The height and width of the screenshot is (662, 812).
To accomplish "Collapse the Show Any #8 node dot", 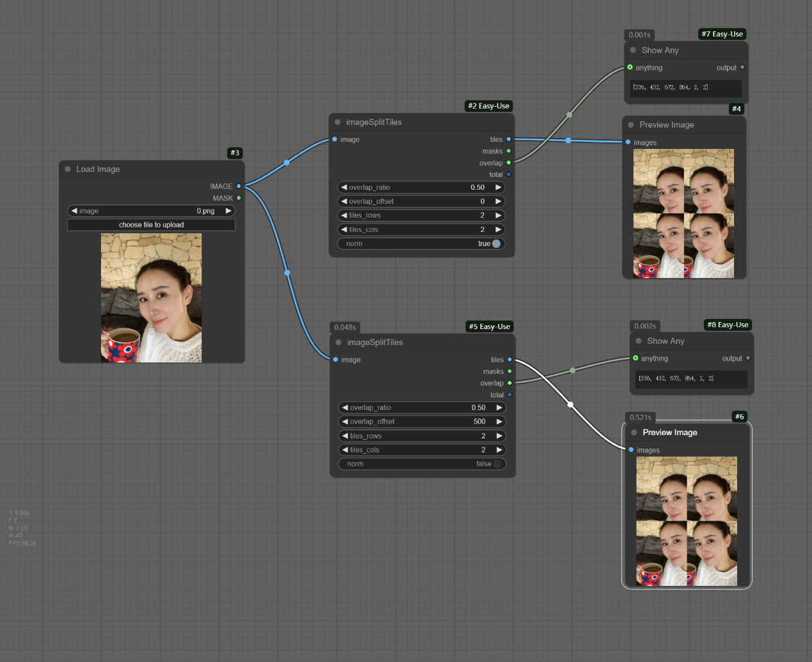I will [x=639, y=341].
